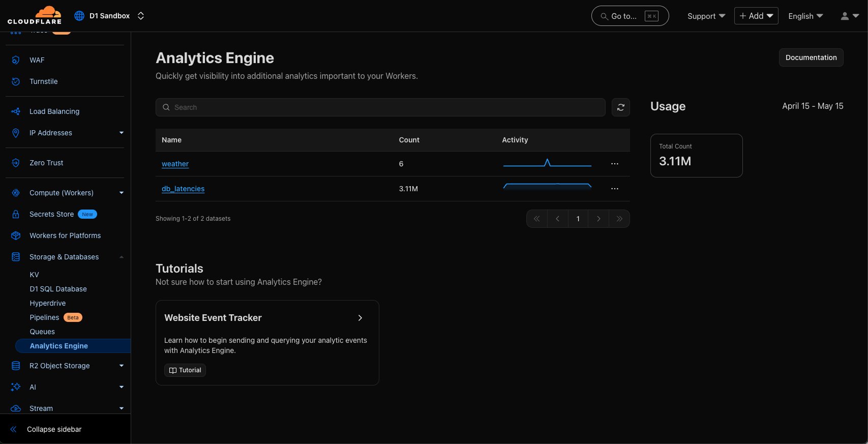Image resolution: width=868 pixels, height=444 pixels.
Task: Click the Stream cloud icon
Action: click(x=16, y=408)
